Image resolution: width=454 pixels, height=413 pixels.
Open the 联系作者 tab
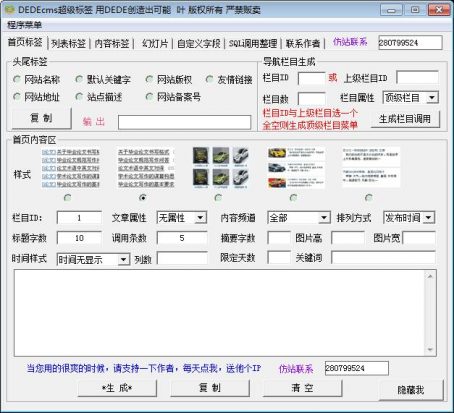303,43
